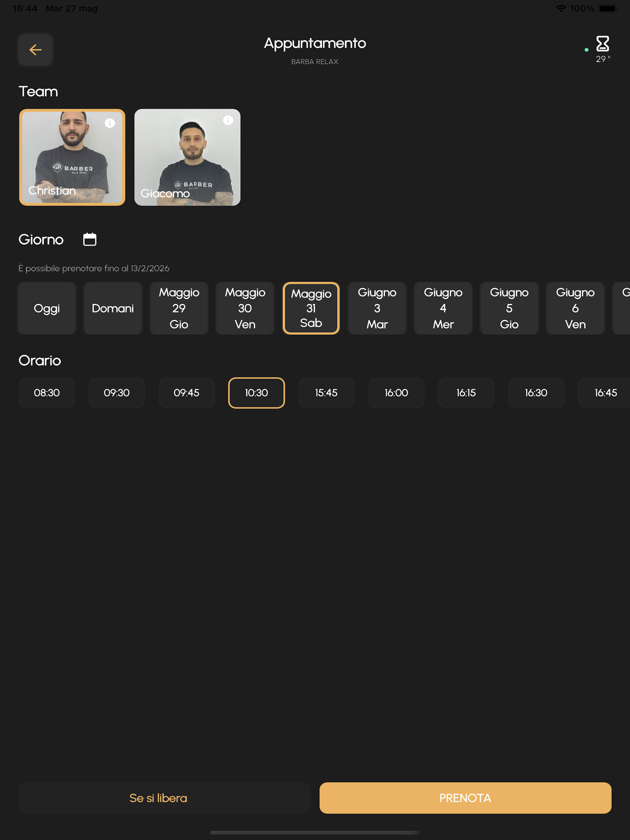Select the 09:45 time slot
Viewport: 630px width, 840px height.
tap(186, 393)
